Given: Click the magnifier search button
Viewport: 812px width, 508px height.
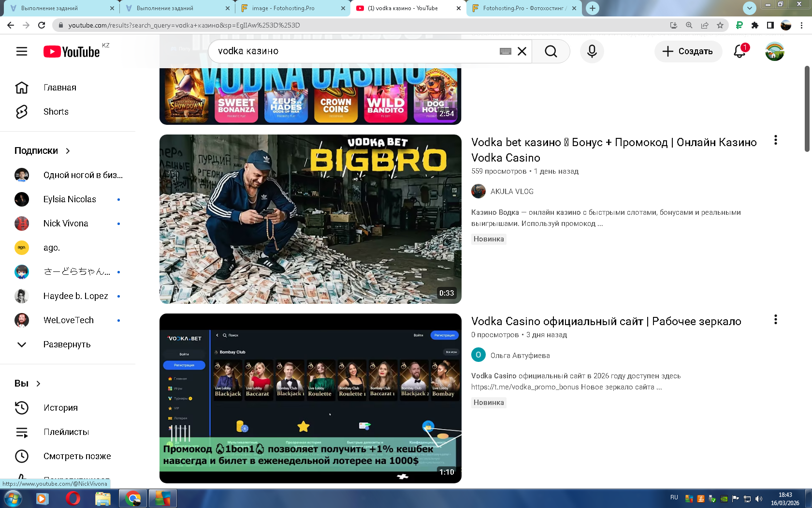Looking at the screenshot, I should (551, 51).
